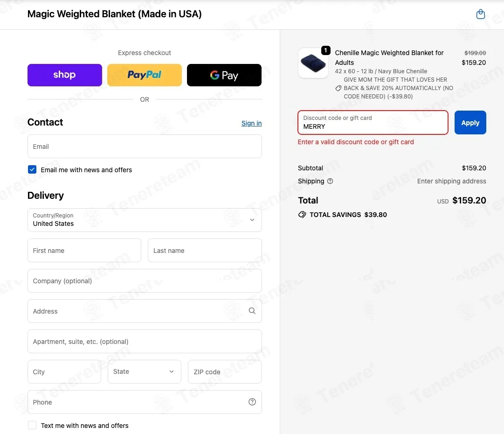Viewport: 504px width, 434px height.
Task: Click the discount tag icon under product
Action: (x=338, y=88)
